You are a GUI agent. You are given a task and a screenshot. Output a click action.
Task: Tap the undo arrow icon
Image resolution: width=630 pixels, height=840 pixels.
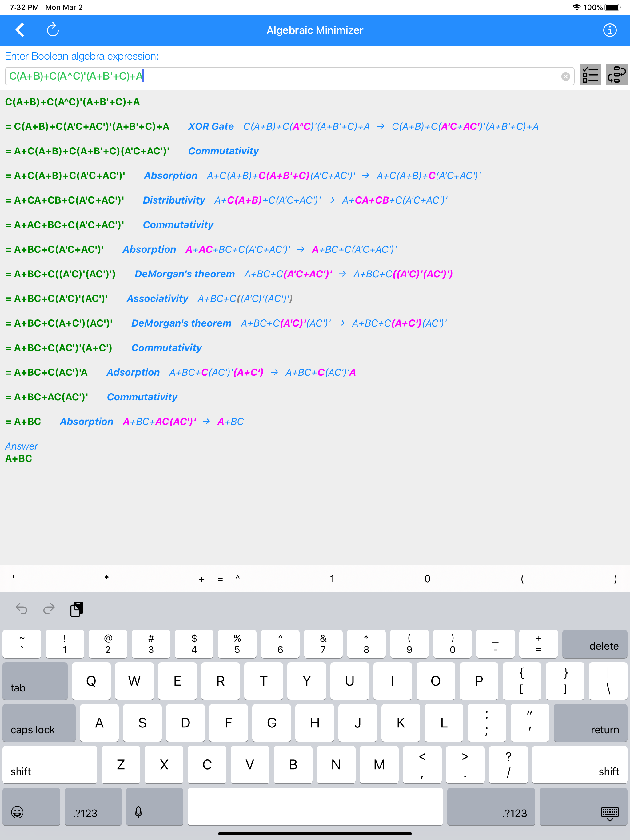point(22,609)
